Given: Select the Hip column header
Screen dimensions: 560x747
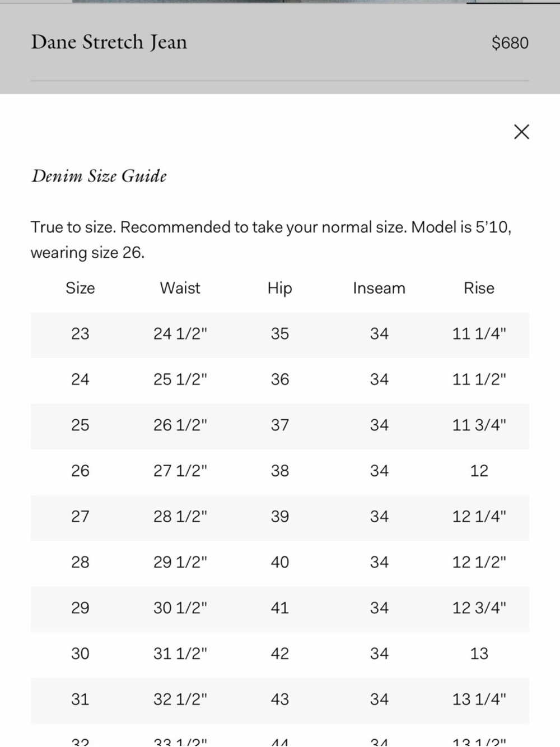Looking at the screenshot, I should coord(279,288).
